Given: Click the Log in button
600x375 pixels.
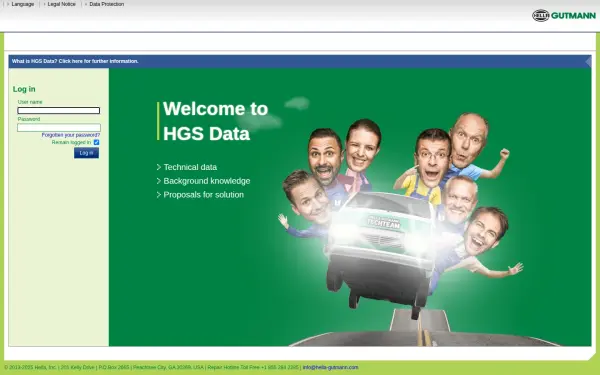Looking at the screenshot, I should [86, 153].
